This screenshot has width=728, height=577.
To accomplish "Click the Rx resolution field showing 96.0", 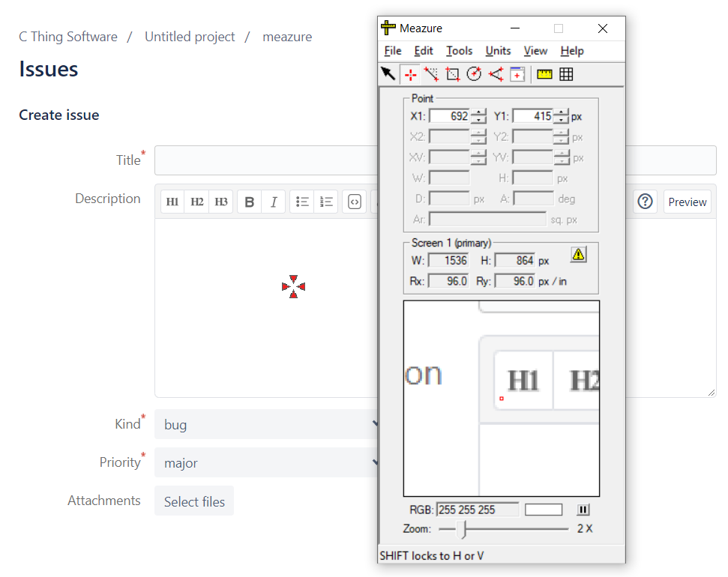I will pos(448,281).
